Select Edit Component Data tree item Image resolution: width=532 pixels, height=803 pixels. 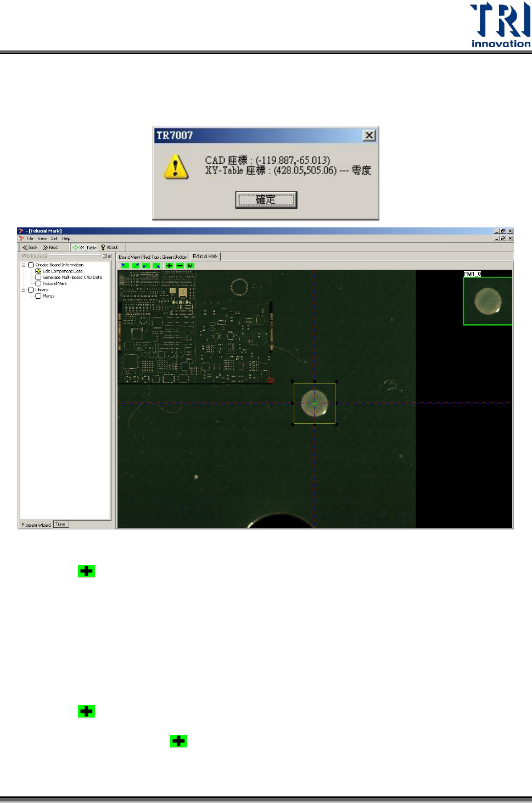[63, 271]
